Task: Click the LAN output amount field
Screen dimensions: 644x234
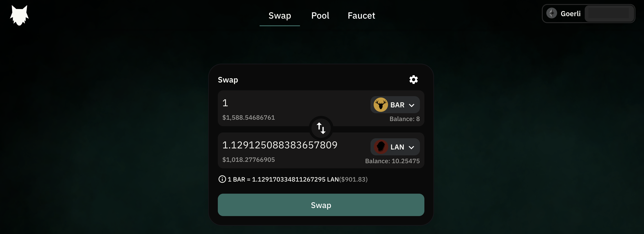Action: click(x=280, y=145)
